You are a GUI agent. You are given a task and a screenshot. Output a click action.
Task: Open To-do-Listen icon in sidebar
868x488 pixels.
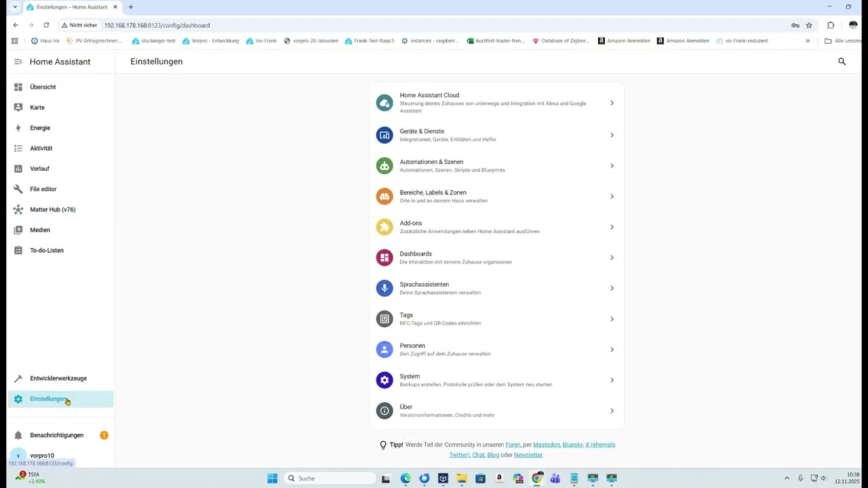[18, 250]
